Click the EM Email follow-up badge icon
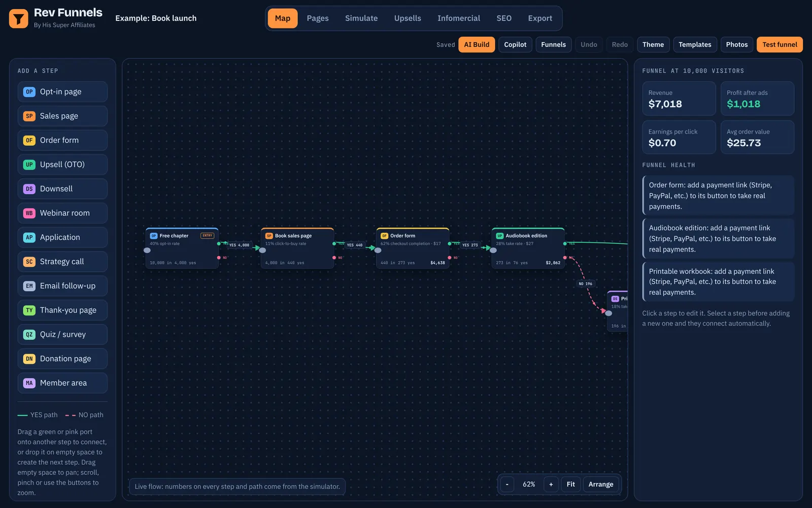This screenshot has height=508, width=812. (29, 286)
